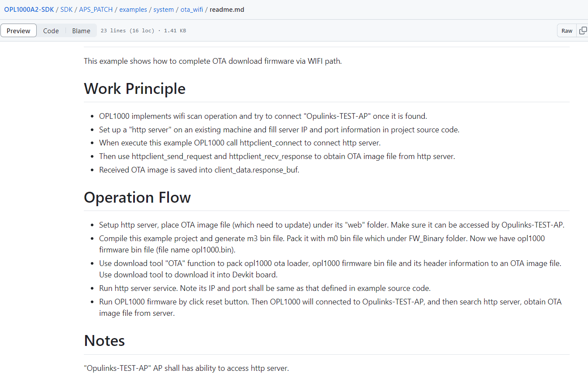Click the '23 lines (16 loc) · 1.41 KB' info

click(143, 31)
